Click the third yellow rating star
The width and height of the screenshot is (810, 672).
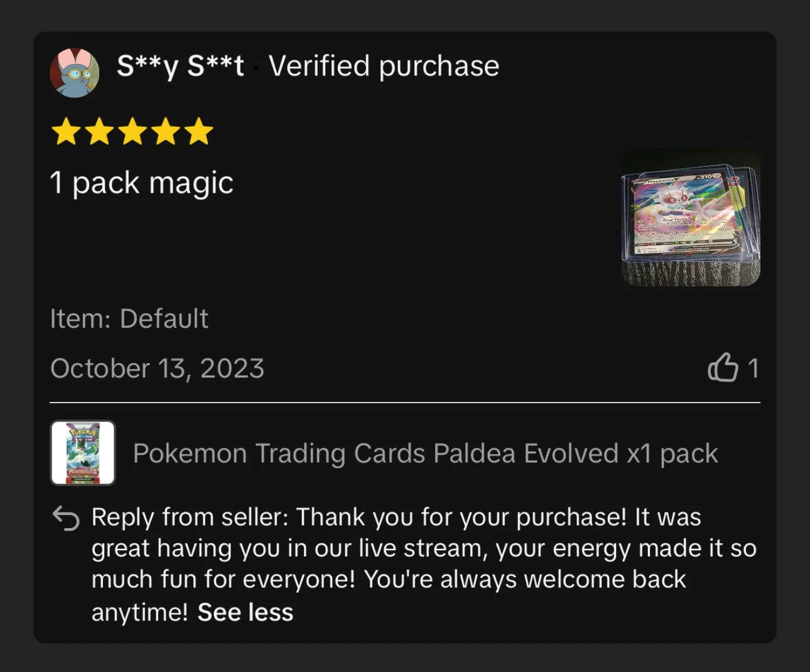point(132,131)
